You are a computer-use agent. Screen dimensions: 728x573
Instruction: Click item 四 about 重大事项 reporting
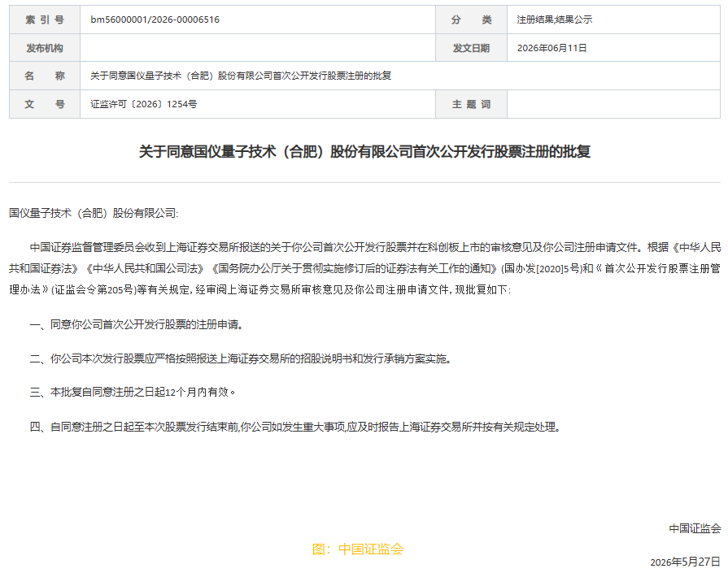pyautogui.click(x=295, y=427)
